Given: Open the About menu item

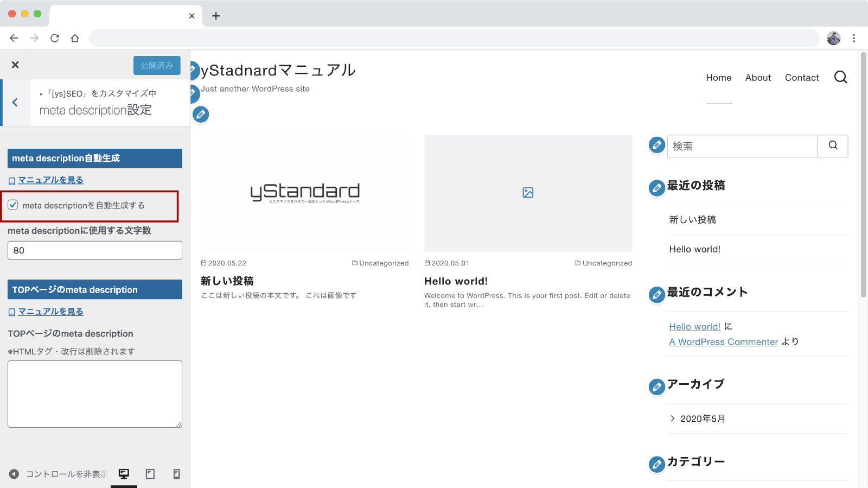Looking at the screenshot, I should pyautogui.click(x=758, y=78).
